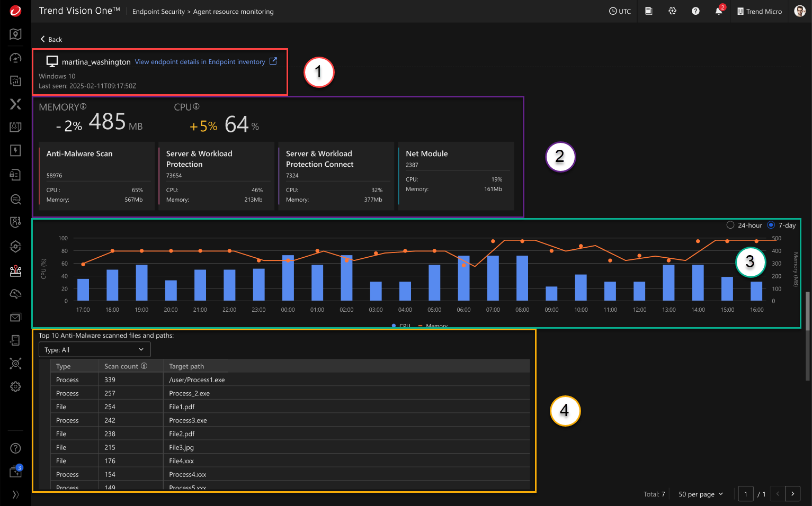The image size is (812, 506).
Task: Open the external link icon beside Endpoint inventory
Action: (273, 61)
